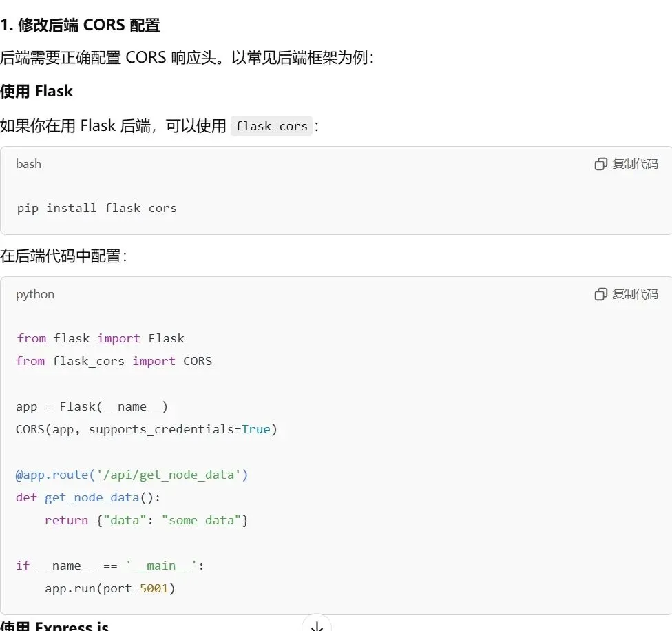
Task: Click the 'pip install flask-cors' command line
Action: tap(97, 208)
